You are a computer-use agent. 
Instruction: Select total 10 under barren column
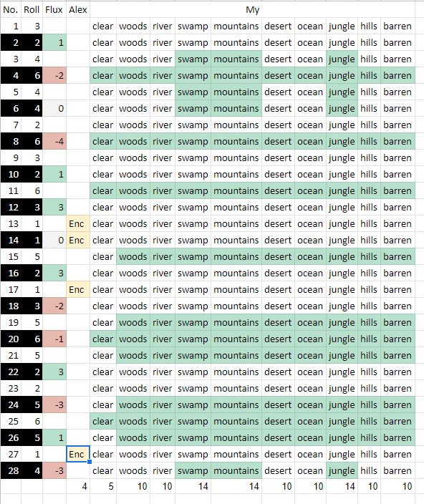(397, 486)
